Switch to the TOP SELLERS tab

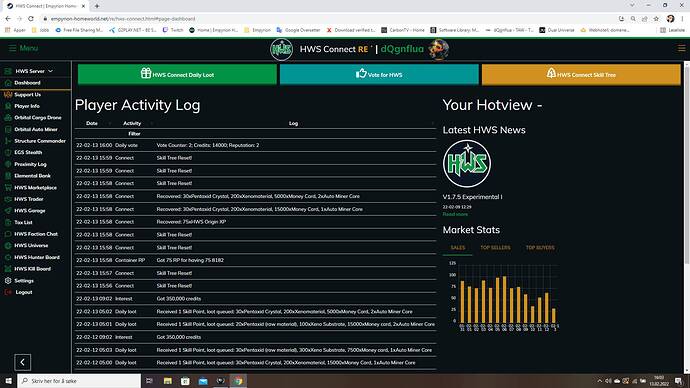(x=495, y=247)
